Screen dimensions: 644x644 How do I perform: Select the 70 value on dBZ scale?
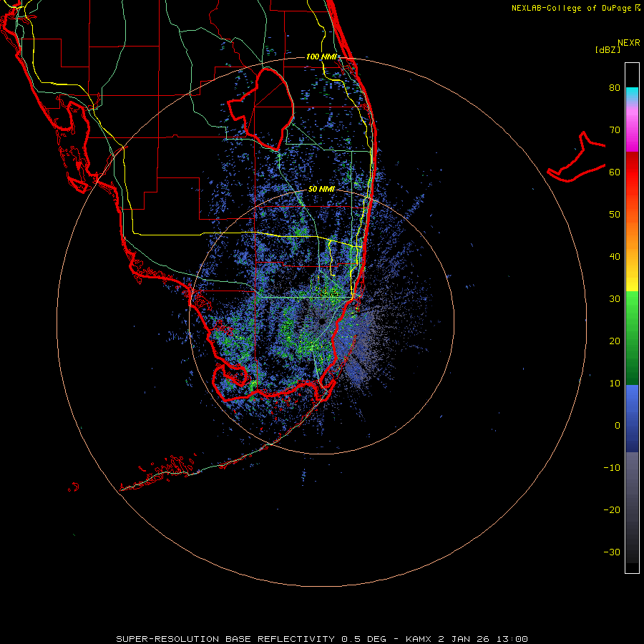pyautogui.click(x=615, y=130)
